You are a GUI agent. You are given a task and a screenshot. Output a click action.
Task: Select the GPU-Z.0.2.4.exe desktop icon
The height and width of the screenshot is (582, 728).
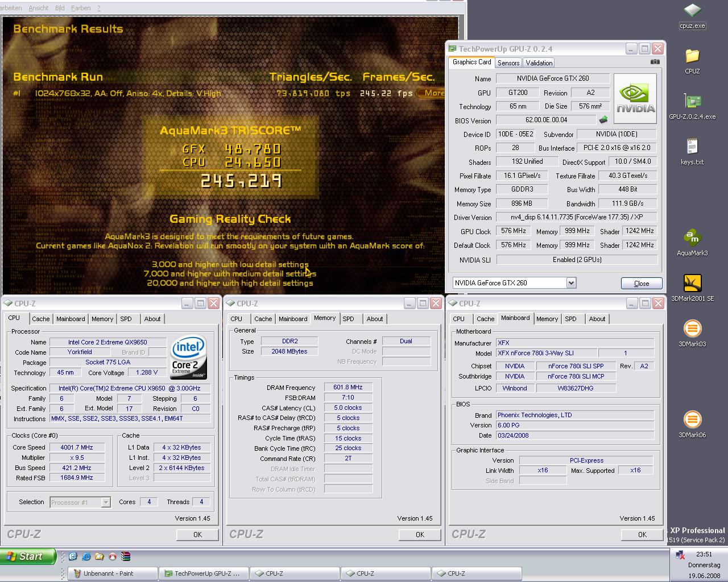click(x=692, y=106)
